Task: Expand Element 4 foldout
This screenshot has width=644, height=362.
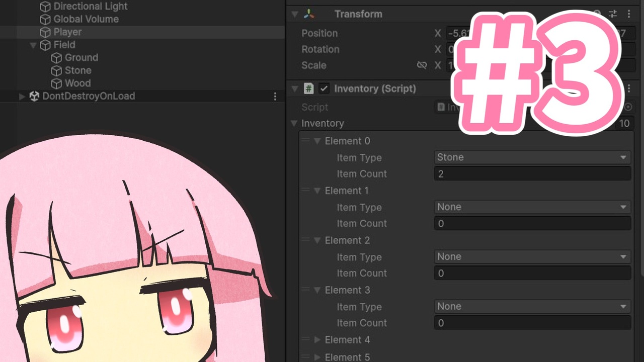Action: click(x=317, y=340)
